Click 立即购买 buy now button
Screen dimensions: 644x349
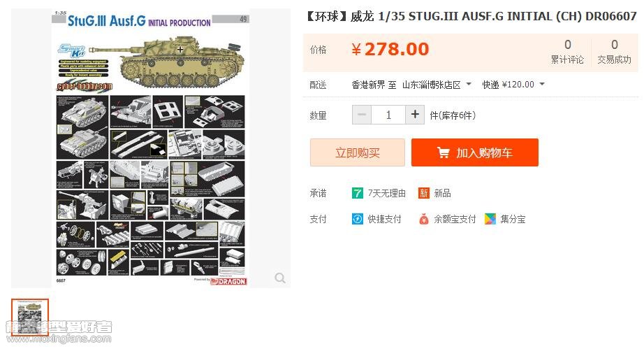pos(358,152)
